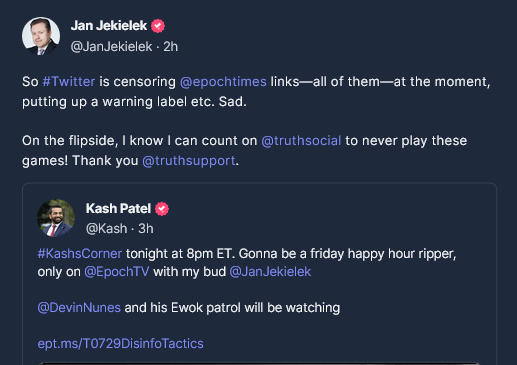Open the @DevinNunes mention
This screenshot has height=365, width=517.
pyautogui.click(x=79, y=307)
